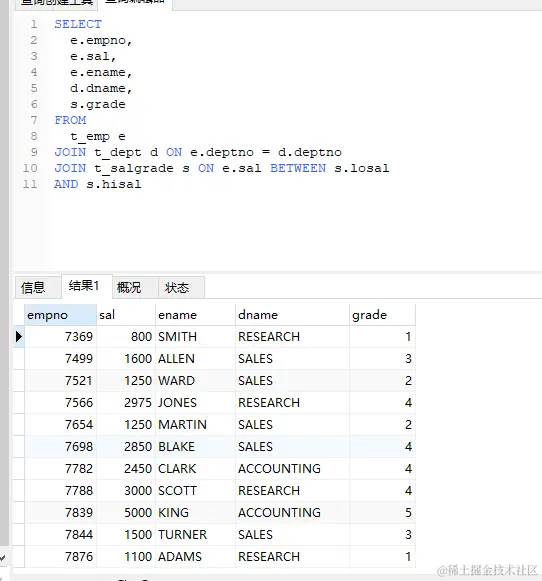This screenshot has height=581, width=542.
Task: Select the cell containing KING
Action: (x=195, y=513)
